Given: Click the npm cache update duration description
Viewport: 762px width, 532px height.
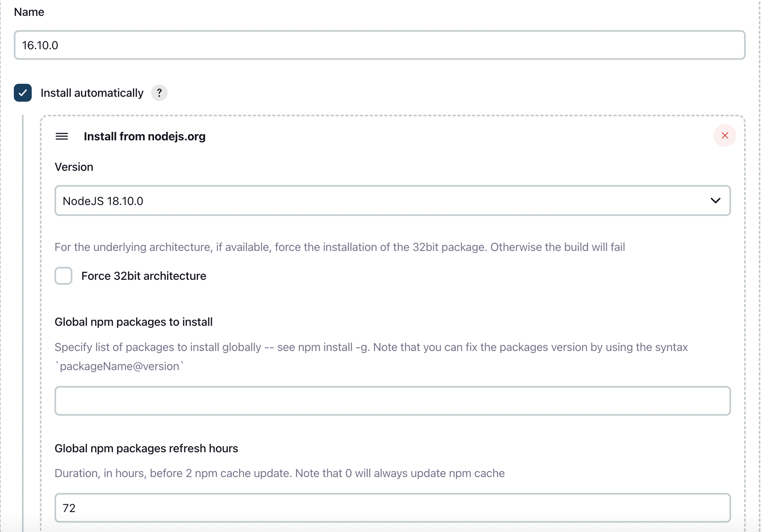Looking at the screenshot, I should pos(279,473).
